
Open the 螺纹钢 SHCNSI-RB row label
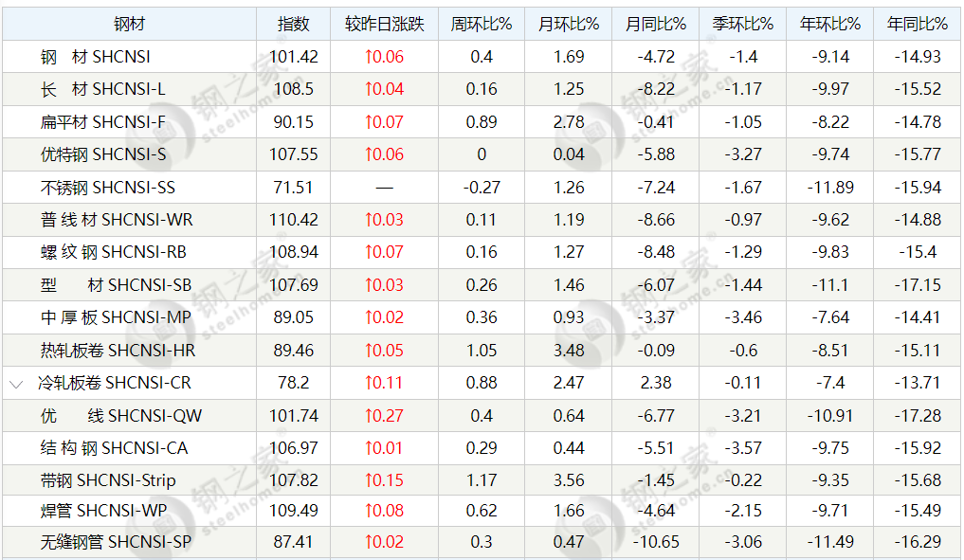tap(114, 252)
